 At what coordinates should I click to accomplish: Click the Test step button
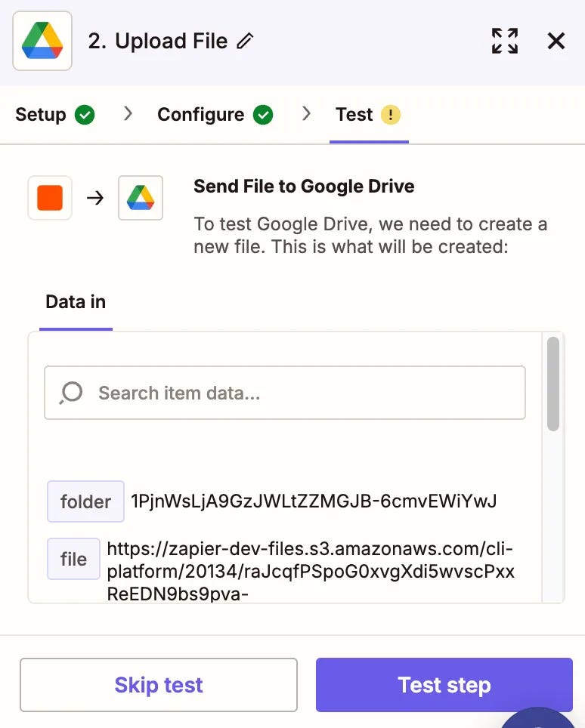point(444,685)
